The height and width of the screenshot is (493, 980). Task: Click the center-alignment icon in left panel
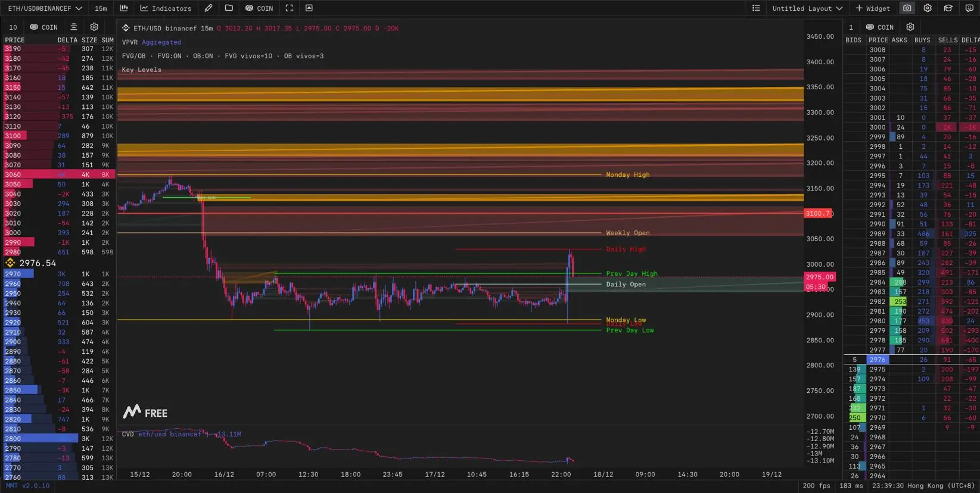pos(74,27)
